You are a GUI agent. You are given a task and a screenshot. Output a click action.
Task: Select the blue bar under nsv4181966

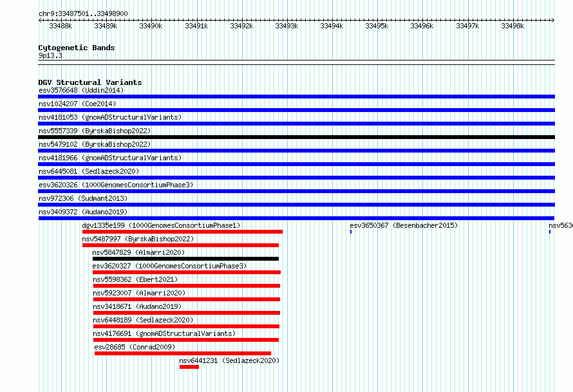pos(296,164)
